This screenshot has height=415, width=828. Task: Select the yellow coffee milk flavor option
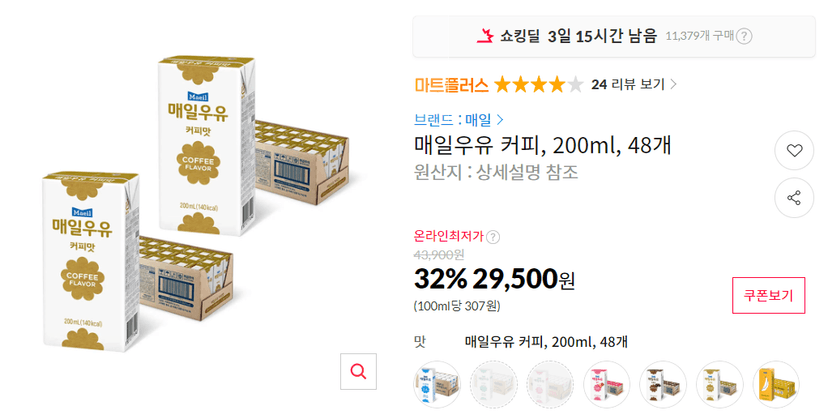coord(719,384)
